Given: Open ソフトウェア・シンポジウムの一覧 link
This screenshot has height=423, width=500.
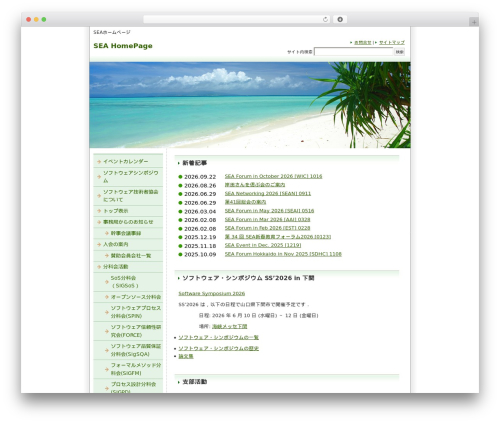Looking at the screenshot, I should [x=219, y=337].
